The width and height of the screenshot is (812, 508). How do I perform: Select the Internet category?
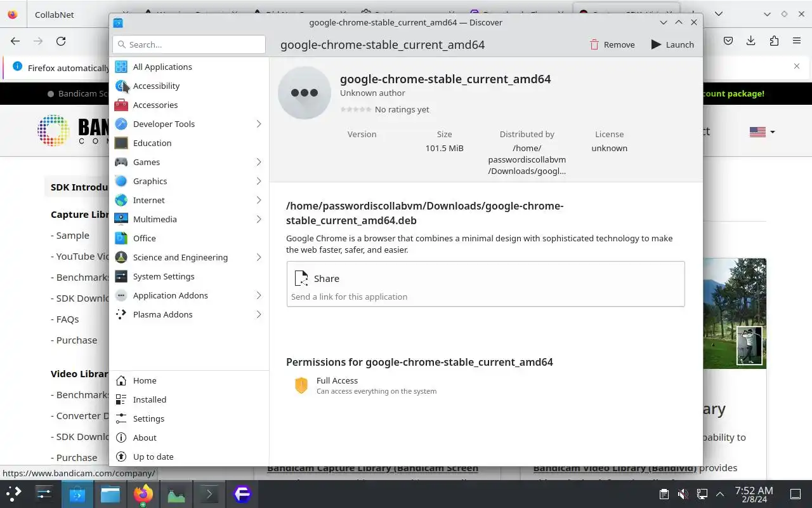189,200
